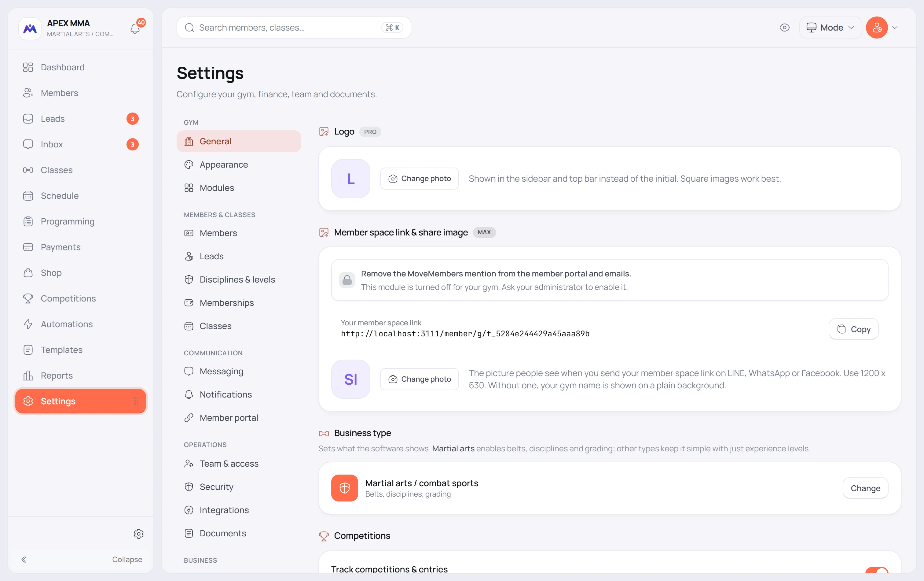Open Members settings under Members & Classes
Image resolution: width=924 pixels, height=581 pixels.
pos(239,233)
